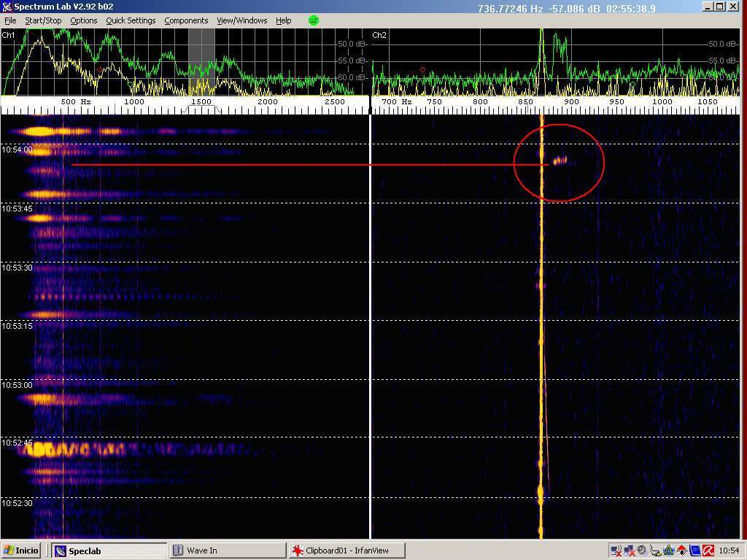Image resolution: width=747 pixels, height=560 pixels.
Task: Click the red circle marker in Ch1 spectrum
Action: coord(100,70)
